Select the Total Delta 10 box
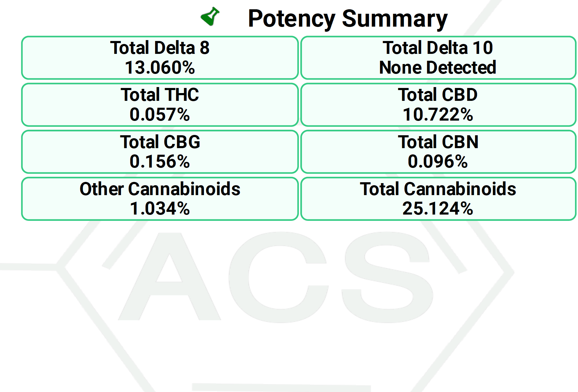This screenshot has height=392, width=578. (x=438, y=58)
